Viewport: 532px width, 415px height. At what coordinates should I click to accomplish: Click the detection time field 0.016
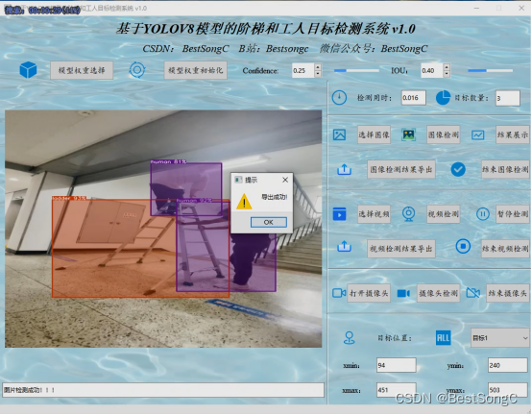(413, 98)
